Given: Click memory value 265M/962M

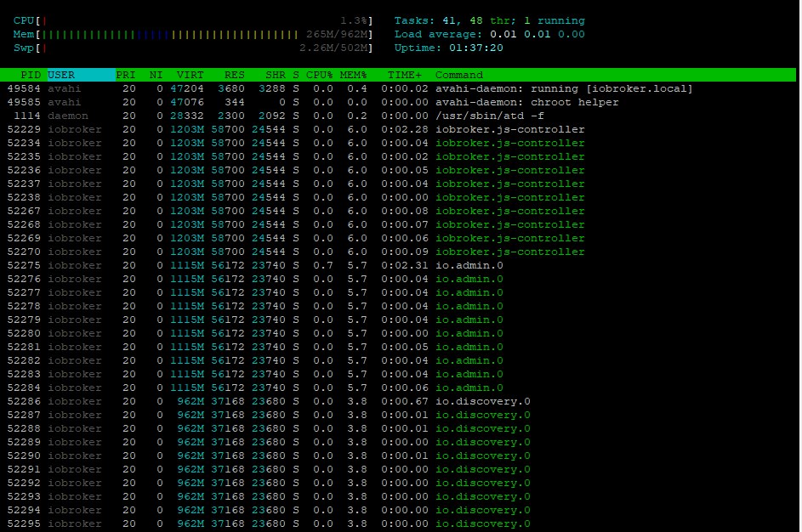Looking at the screenshot, I should click(x=338, y=34).
